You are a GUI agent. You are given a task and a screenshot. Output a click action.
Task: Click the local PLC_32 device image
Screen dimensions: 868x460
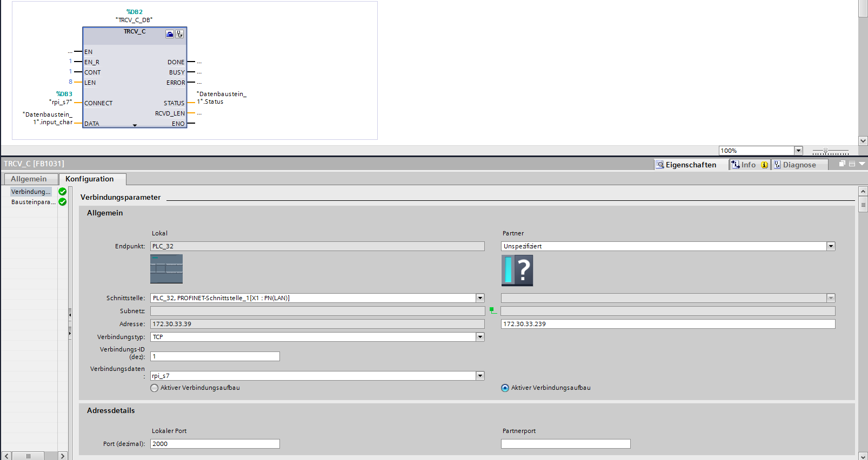(x=166, y=269)
